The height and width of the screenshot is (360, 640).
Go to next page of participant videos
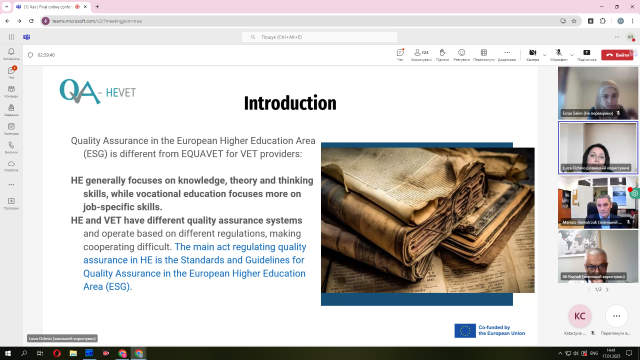pos(607,289)
